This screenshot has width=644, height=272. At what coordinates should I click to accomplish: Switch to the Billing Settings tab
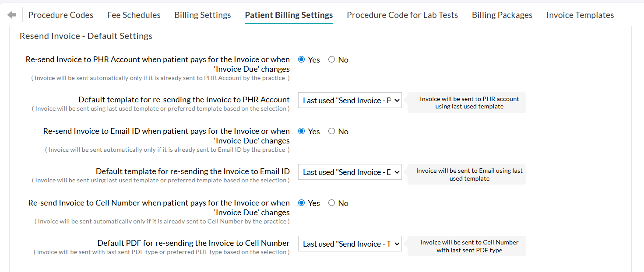click(x=202, y=14)
